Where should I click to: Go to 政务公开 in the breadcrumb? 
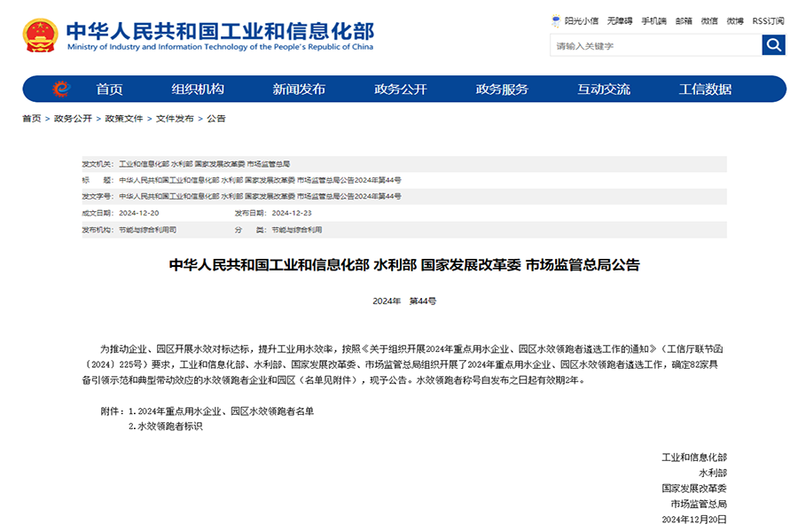click(x=73, y=119)
